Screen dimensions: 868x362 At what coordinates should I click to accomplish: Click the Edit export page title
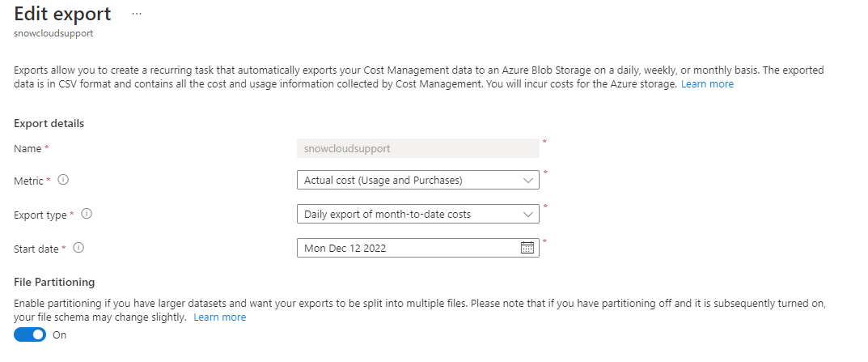point(62,14)
